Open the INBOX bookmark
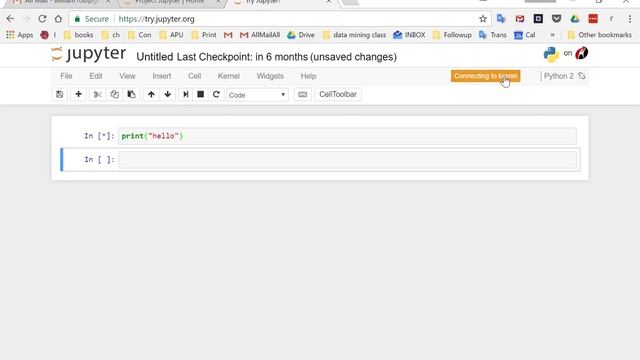 tap(409, 35)
